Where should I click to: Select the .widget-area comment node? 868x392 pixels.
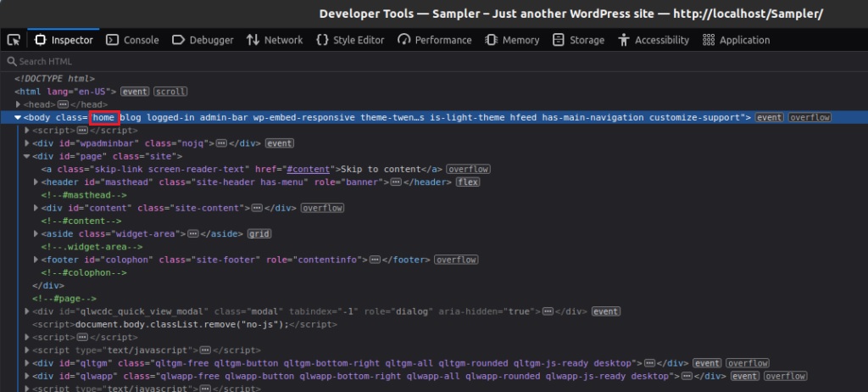(92, 247)
